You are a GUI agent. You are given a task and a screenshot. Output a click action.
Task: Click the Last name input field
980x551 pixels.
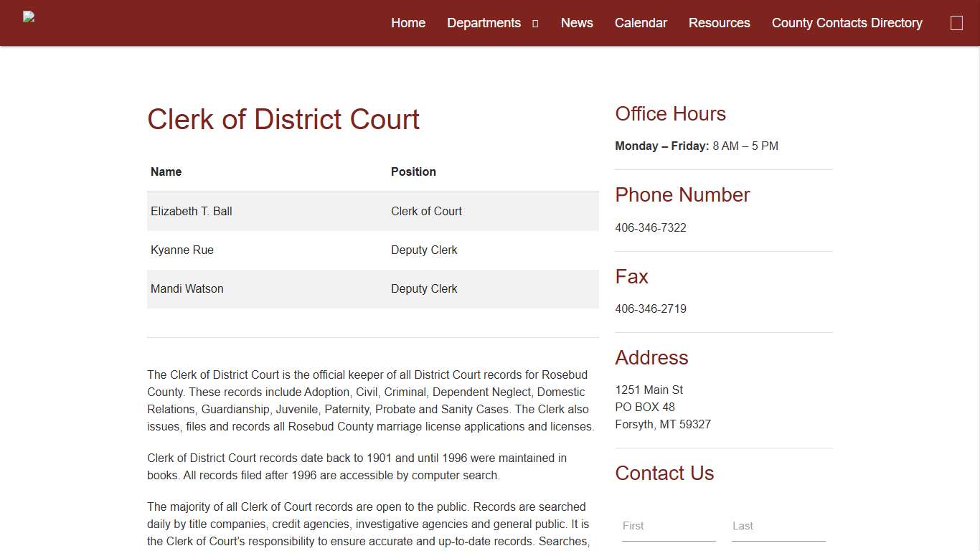coord(778,526)
